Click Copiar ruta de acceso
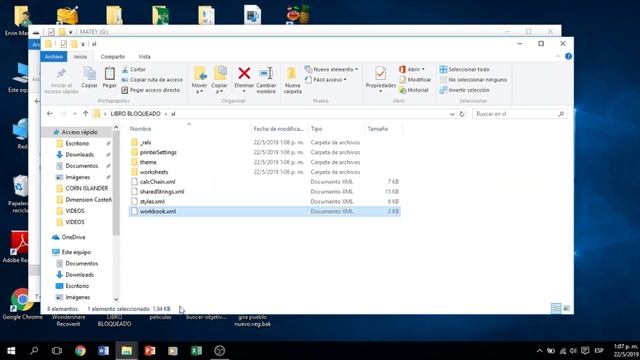This screenshot has width=640, height=360. (x=152, y=80)
